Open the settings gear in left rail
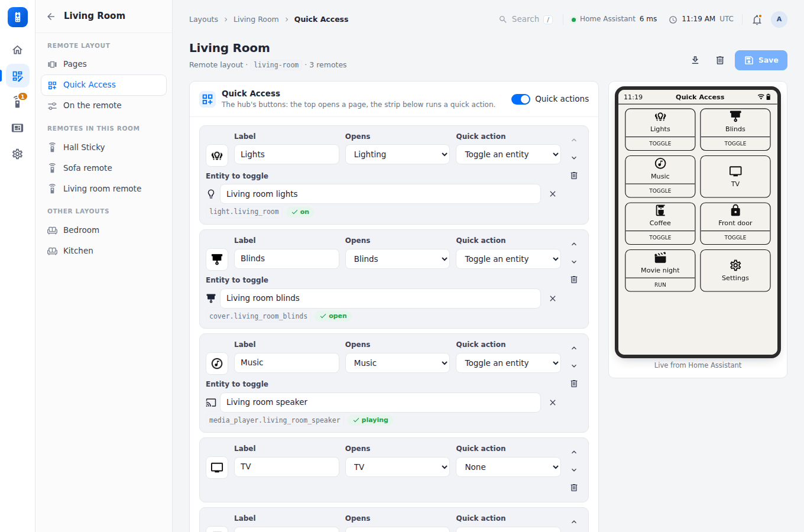This screenshot has width=804, height=532. point(18,154)
